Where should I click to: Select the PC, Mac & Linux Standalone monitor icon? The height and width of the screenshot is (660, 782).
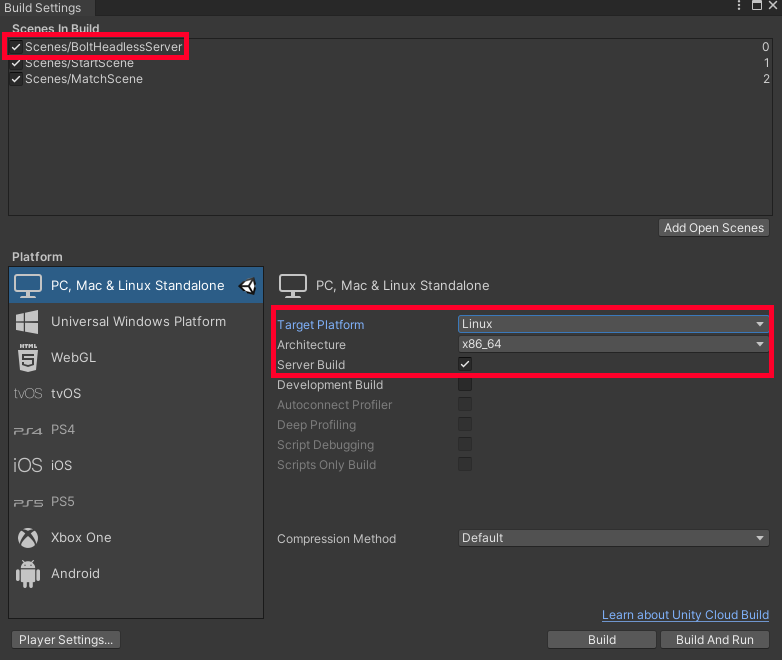pyautogui.click(x=28, y=286)
